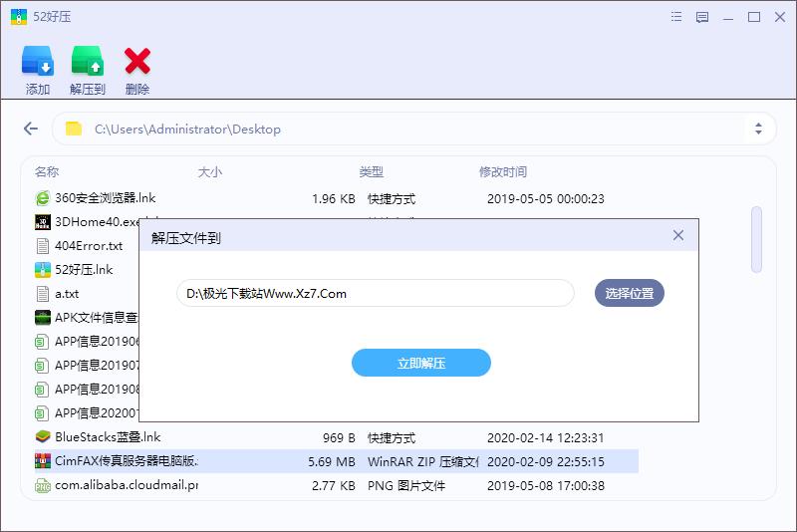Click the red 删除 (delete) icon
This screenshot has width=797, height=532.
point(137,61)
